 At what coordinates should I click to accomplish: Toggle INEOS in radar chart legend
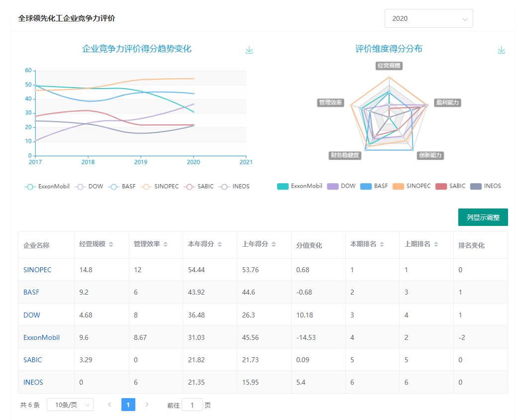pos(486,186)
